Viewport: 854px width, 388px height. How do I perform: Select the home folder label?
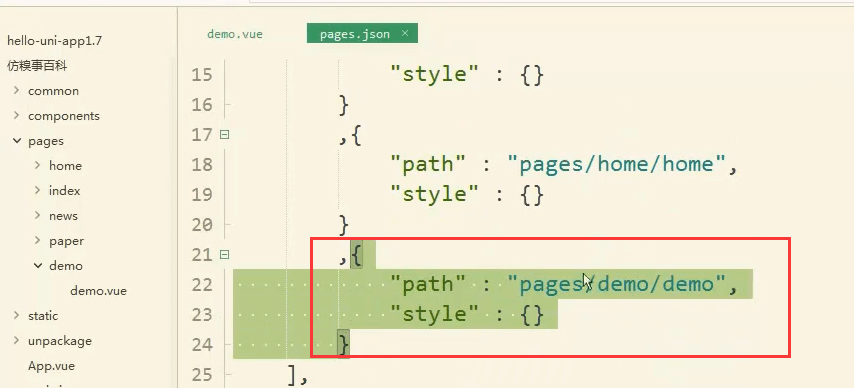pos(65,166)
